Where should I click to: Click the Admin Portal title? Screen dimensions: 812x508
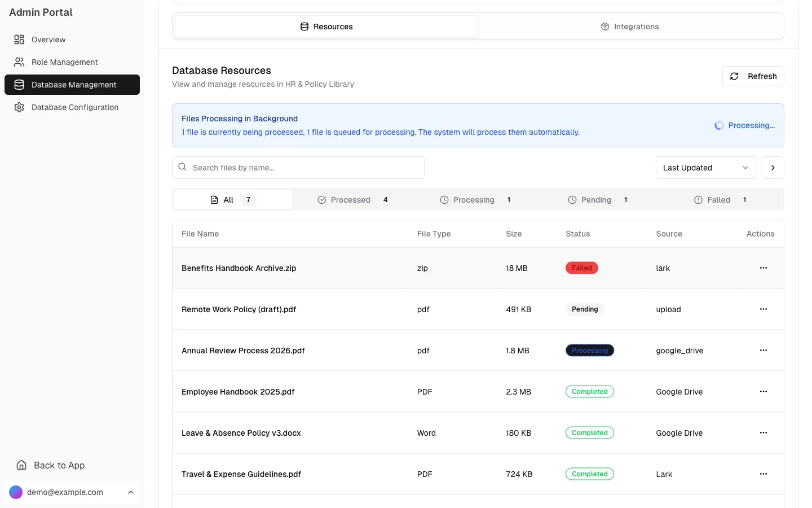click(41, 12)
